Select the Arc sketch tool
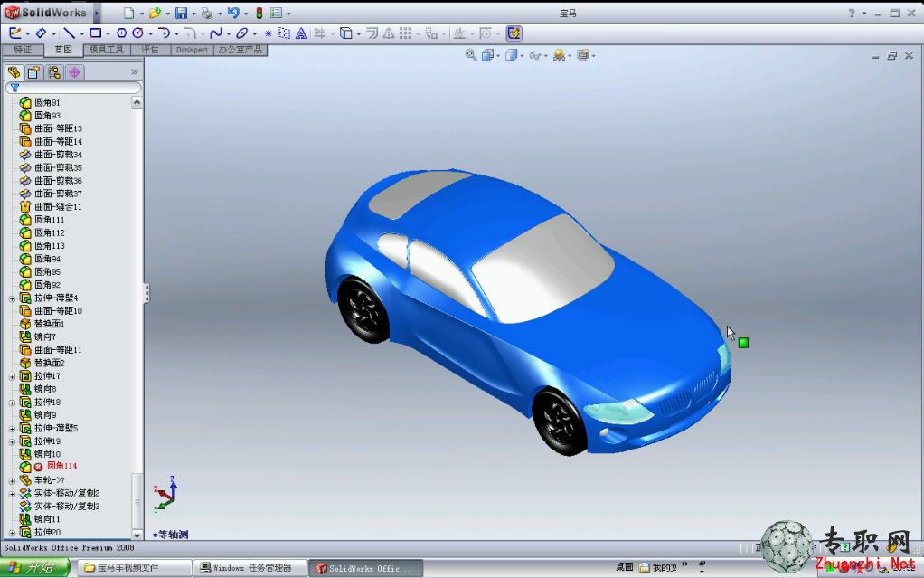The width and height of the screenshot is (924, 578). (x=165, y=33)
